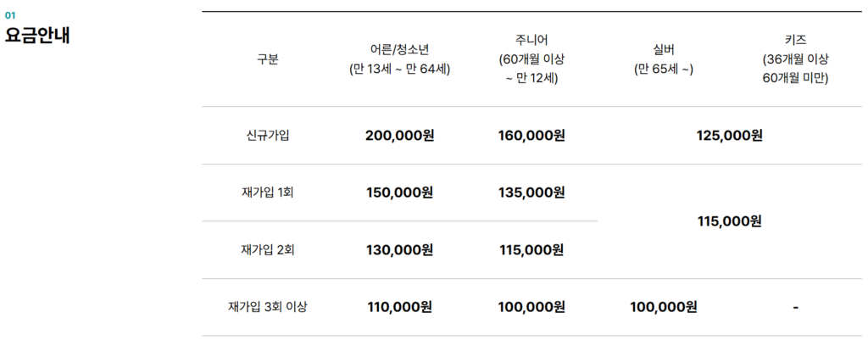This screenshot has height=346, width=868.
Task: Click the dash cell under 키즈
Action: [795, 307]
